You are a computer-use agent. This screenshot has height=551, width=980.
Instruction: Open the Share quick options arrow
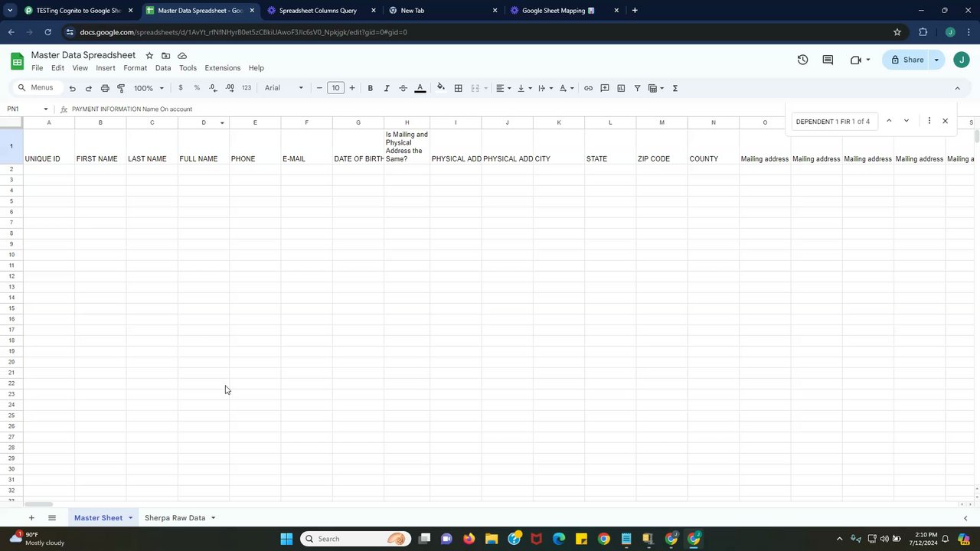coord(936,60)
